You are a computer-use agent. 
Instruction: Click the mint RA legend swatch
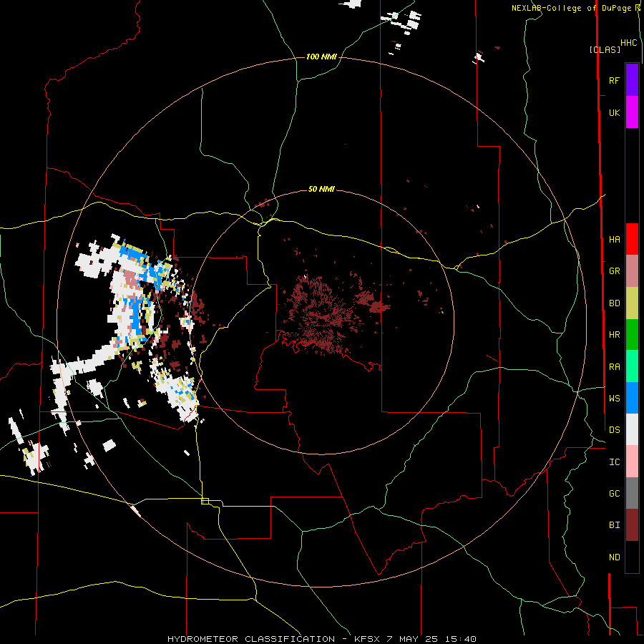(x=632, y=366)
